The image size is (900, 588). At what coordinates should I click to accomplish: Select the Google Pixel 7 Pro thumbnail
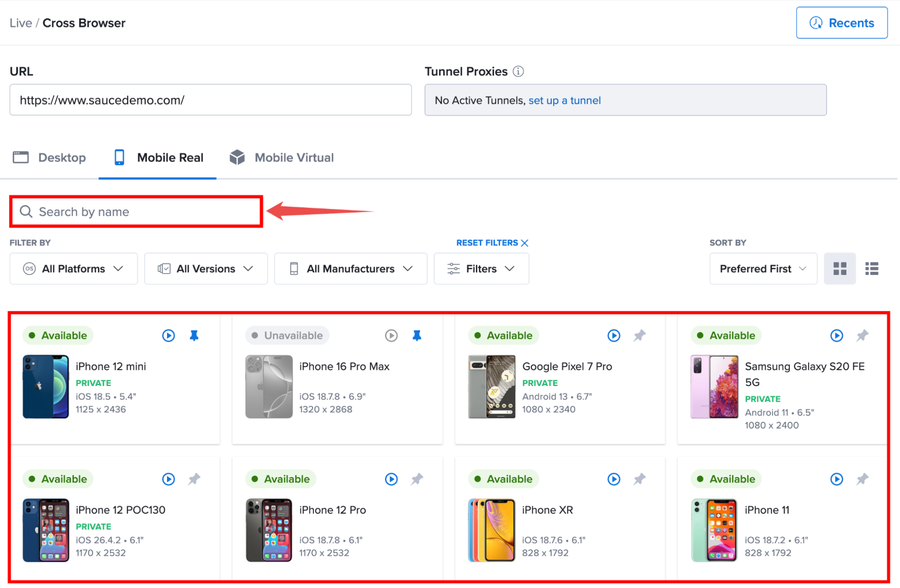click(492, 387)
